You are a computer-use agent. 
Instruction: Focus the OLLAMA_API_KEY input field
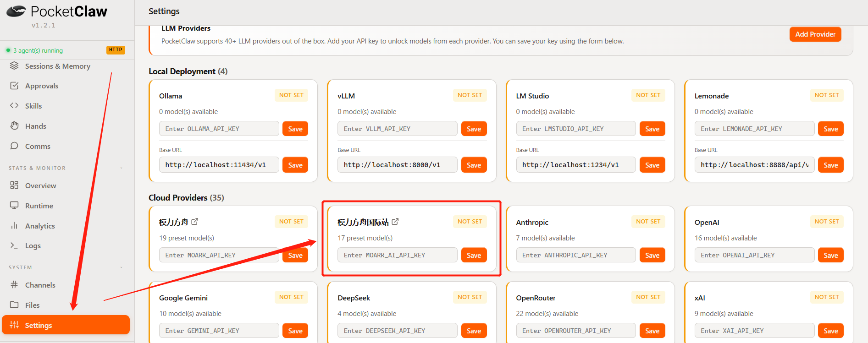[219, 129]
